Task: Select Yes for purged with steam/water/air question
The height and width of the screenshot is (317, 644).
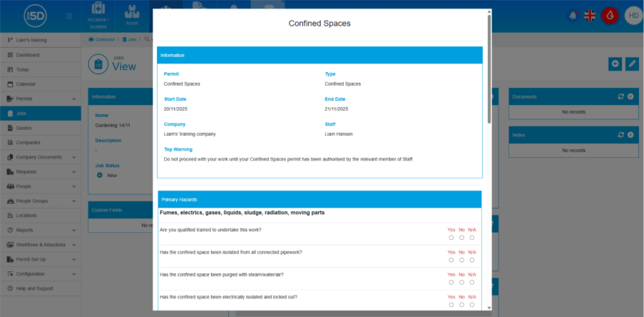Action: click(x=451, y=283)
